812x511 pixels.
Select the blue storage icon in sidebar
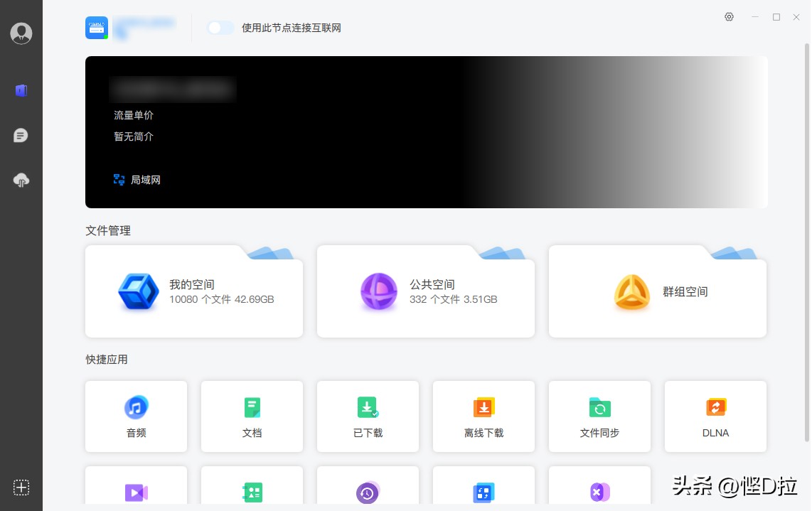(21, 90)
